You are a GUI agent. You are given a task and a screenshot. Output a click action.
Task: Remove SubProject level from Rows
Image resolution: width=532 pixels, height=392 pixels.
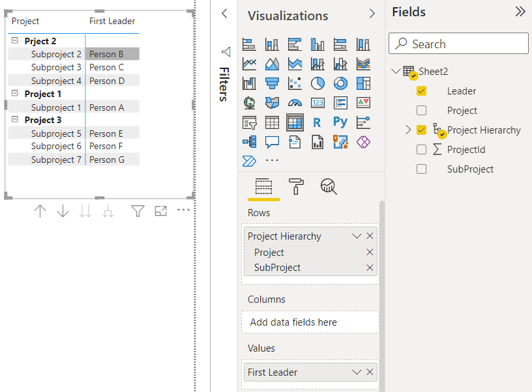point(370,268)
